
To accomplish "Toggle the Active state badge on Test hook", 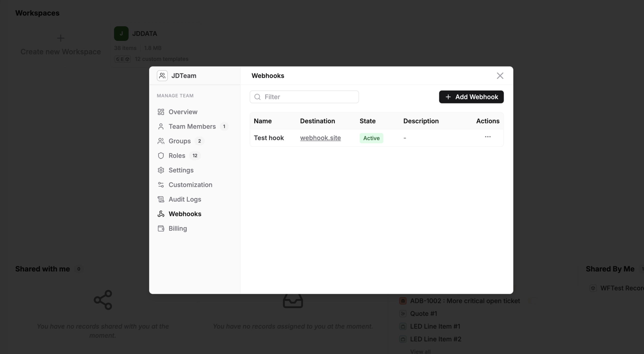I will 371,138.
